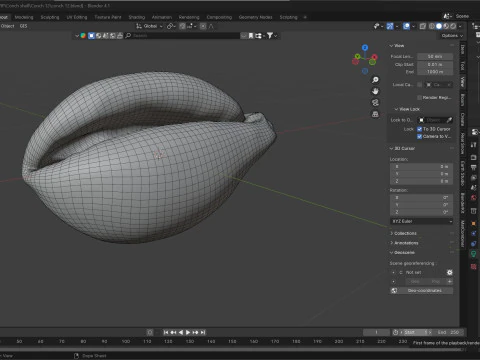Select rendered viewport shading
Image resolution: width=480 pixels, height=360 pixels.
pyautogui.click(x=453, y=26)
